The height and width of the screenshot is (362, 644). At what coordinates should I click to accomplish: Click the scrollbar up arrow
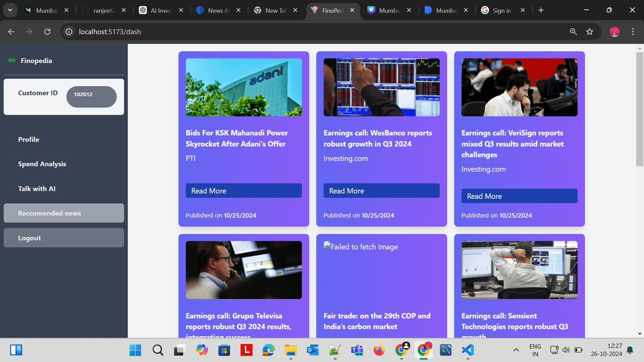[640, 48]
